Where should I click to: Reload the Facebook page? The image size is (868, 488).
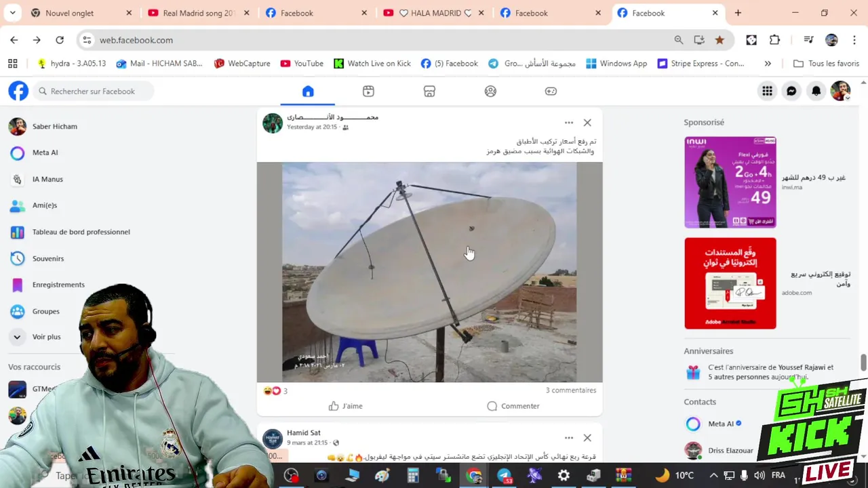pyautogui.click(x=60, y=40)
